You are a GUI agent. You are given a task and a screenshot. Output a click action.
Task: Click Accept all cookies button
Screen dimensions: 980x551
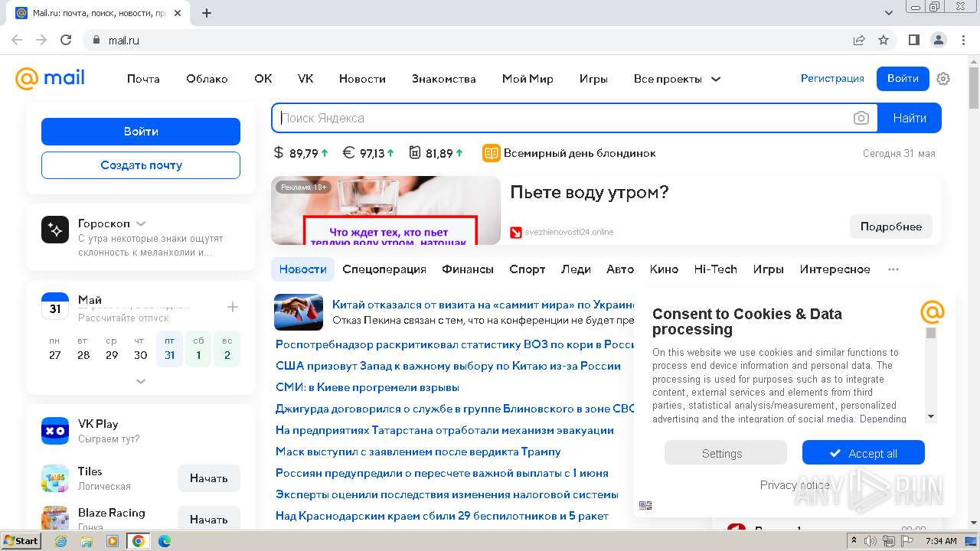864,453
